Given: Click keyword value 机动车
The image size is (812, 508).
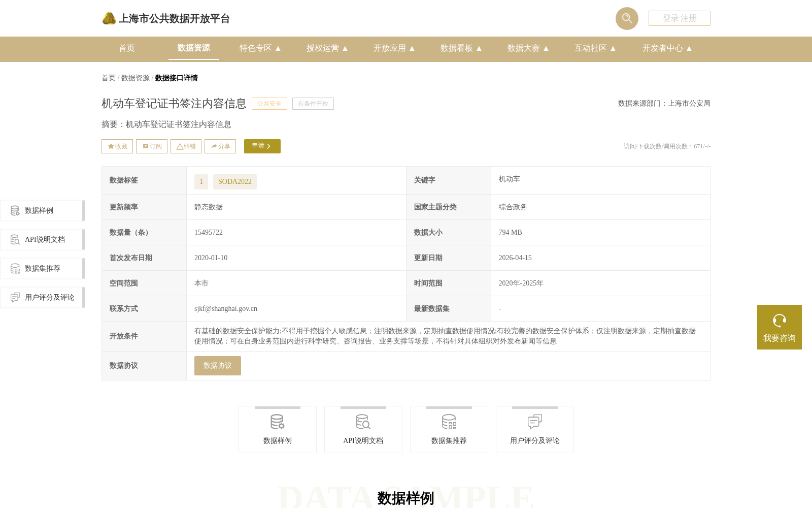Looking at the screenshot, I should (509, 179).
